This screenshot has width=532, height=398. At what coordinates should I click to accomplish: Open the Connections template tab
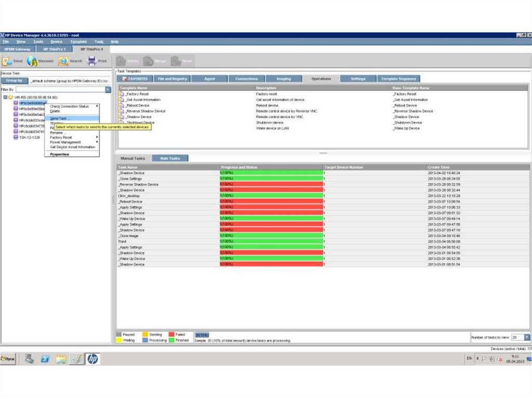click(247, 79)
